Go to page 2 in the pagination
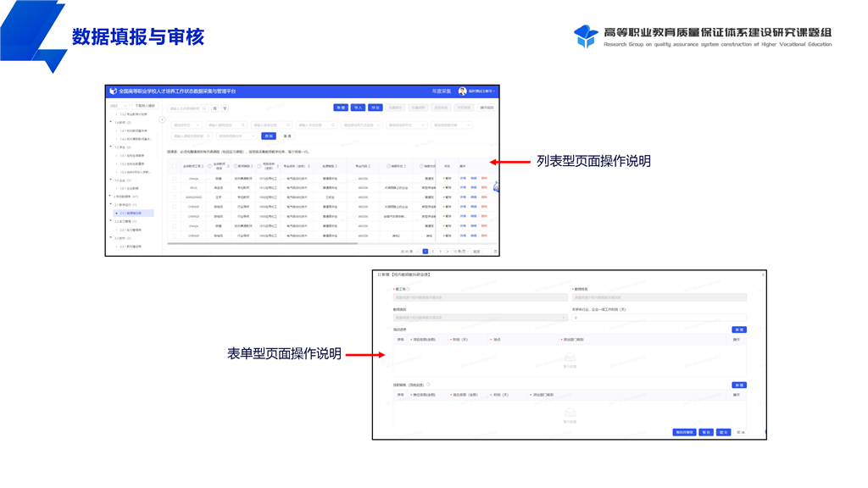 point(432,252)
